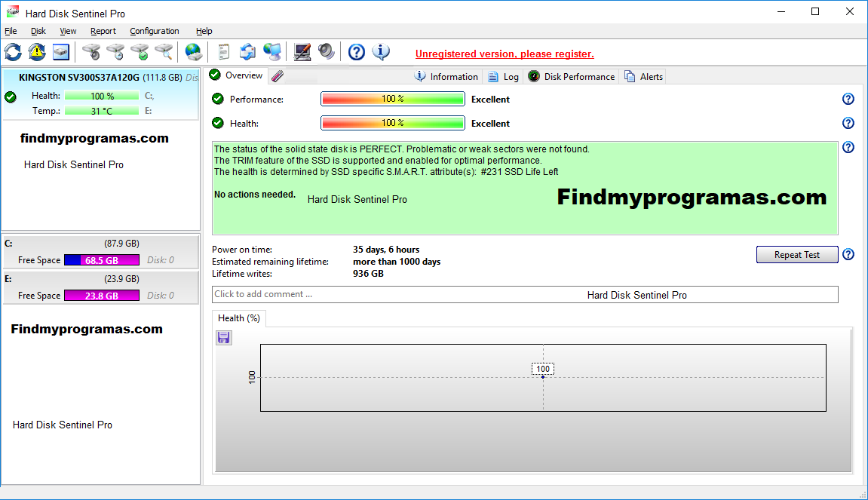Open the Disk menu
The image size is (868, 500).
pos(38,31)
